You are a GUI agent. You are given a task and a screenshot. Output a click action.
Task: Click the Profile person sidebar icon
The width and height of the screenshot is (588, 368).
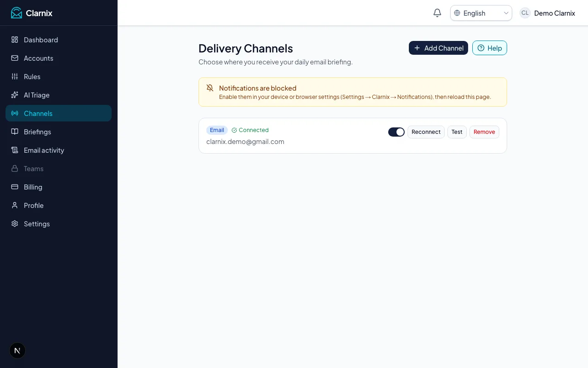(15, 205)
